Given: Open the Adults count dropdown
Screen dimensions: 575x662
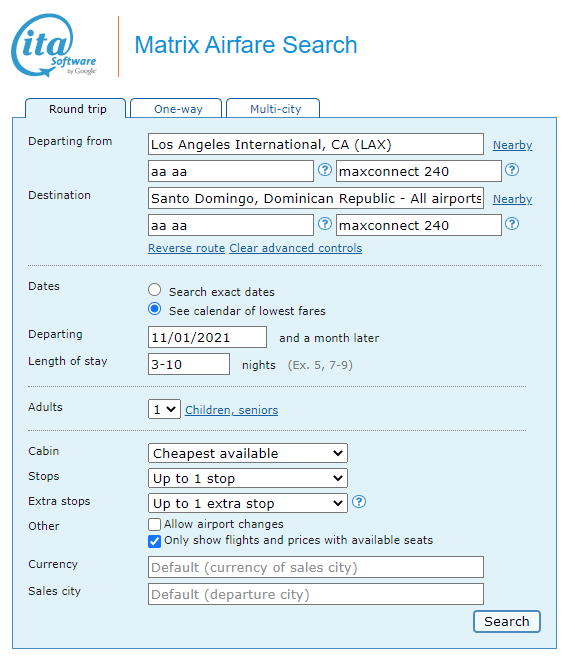Looking at the screenshot, I should click(164, 409).
